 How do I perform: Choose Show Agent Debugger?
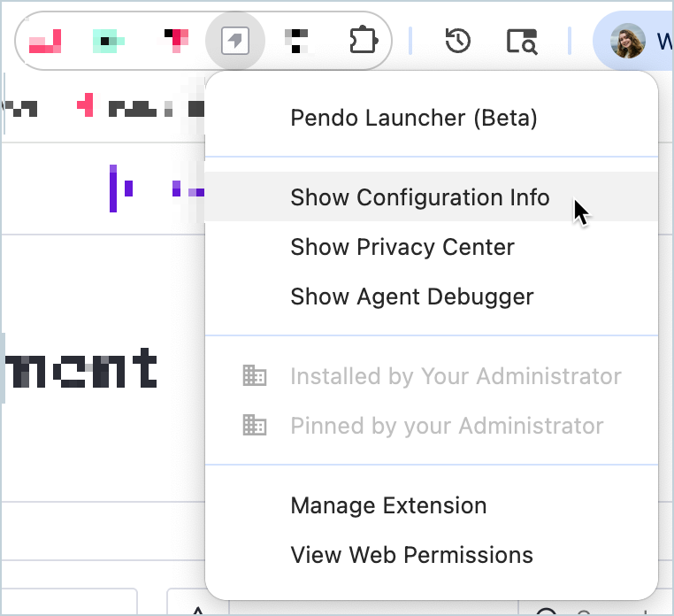coord(432,296)
